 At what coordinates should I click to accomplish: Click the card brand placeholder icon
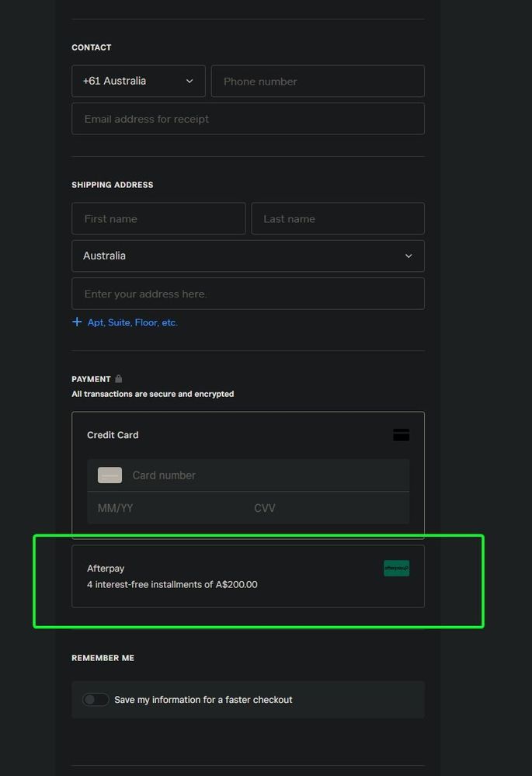tap(110, 475)
